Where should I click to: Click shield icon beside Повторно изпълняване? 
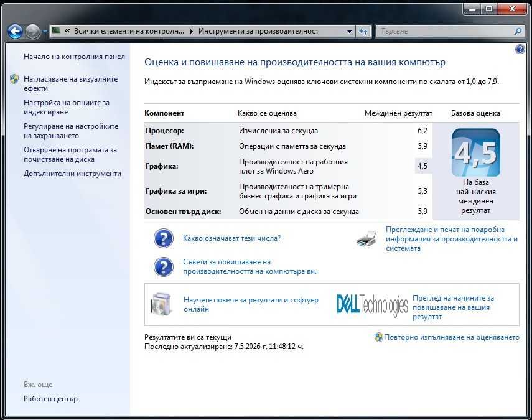click(x=379, y=337)
